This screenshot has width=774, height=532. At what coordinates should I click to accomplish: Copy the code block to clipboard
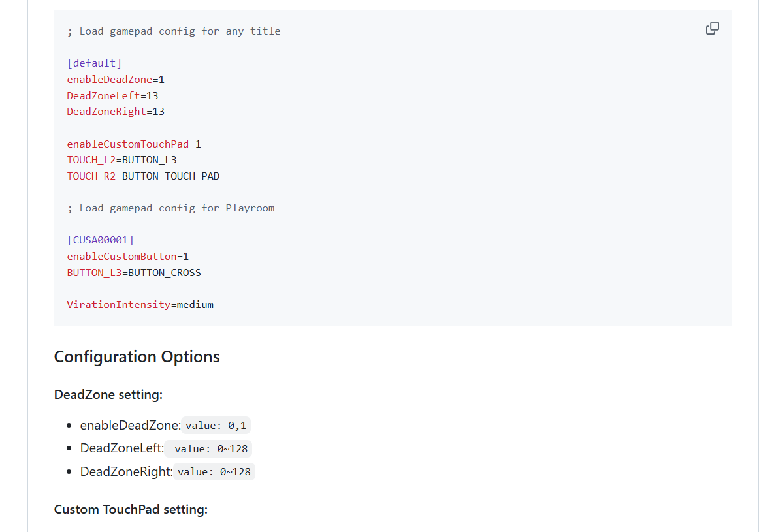click(713, 28)
